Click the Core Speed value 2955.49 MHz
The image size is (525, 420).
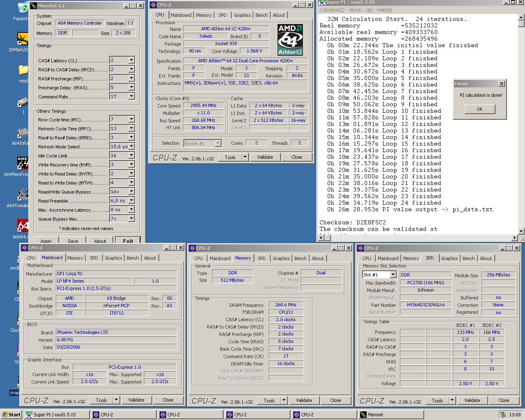click(203, 105)
